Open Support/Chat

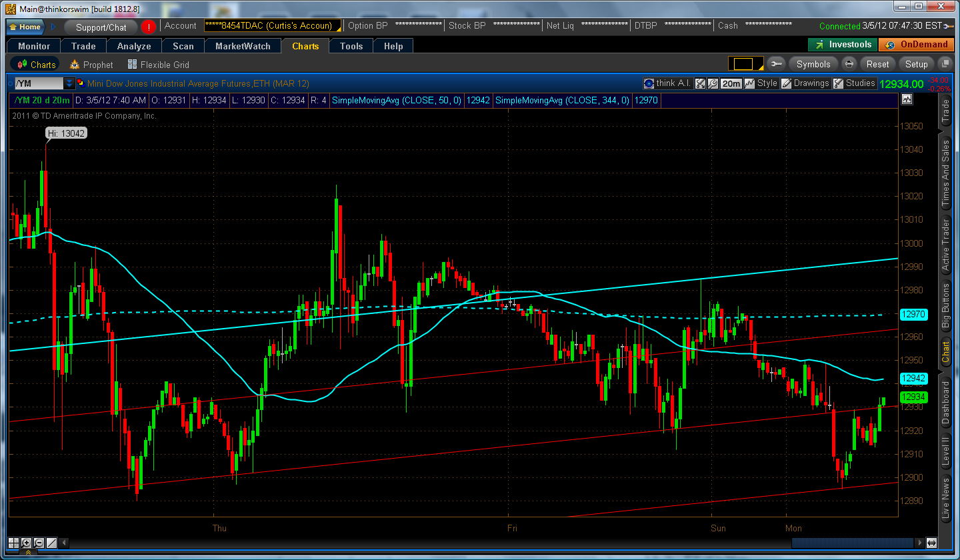tap(101, 27)
